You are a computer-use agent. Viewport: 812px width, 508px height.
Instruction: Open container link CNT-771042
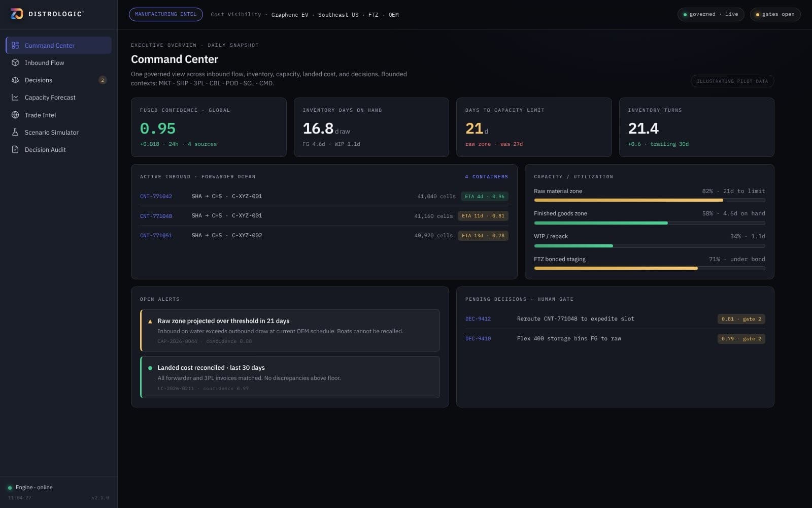[156, 196]
